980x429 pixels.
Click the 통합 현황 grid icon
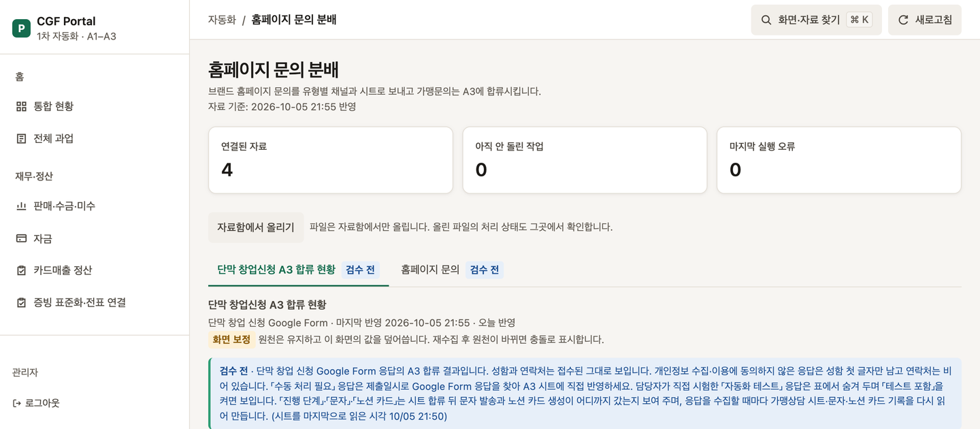[21, 106]
